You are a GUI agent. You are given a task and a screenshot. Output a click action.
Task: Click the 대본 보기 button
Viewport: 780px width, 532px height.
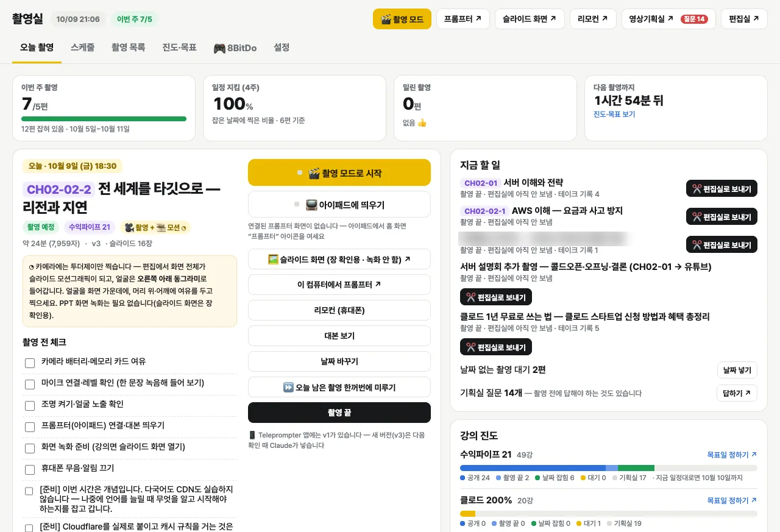click(x=339, y=336)
